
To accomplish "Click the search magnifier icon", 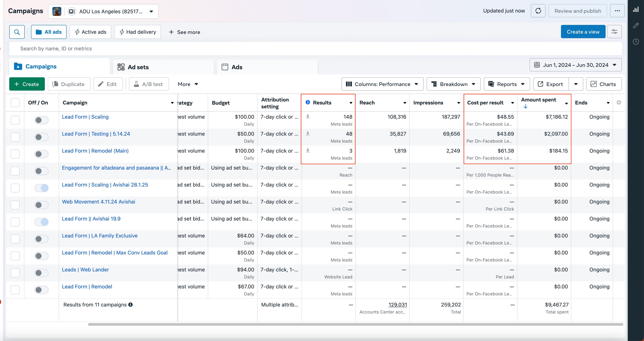I will [17, 32].
